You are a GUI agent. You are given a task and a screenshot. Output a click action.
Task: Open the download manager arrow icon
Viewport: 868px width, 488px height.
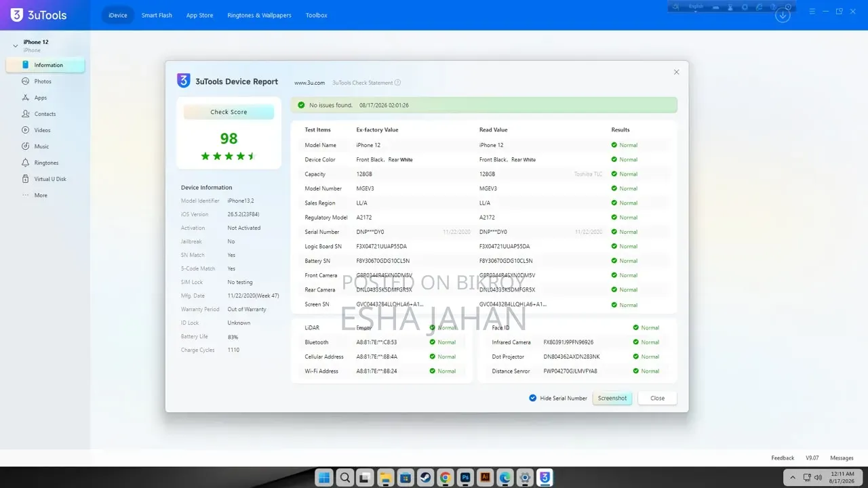[x=783, y=15]
